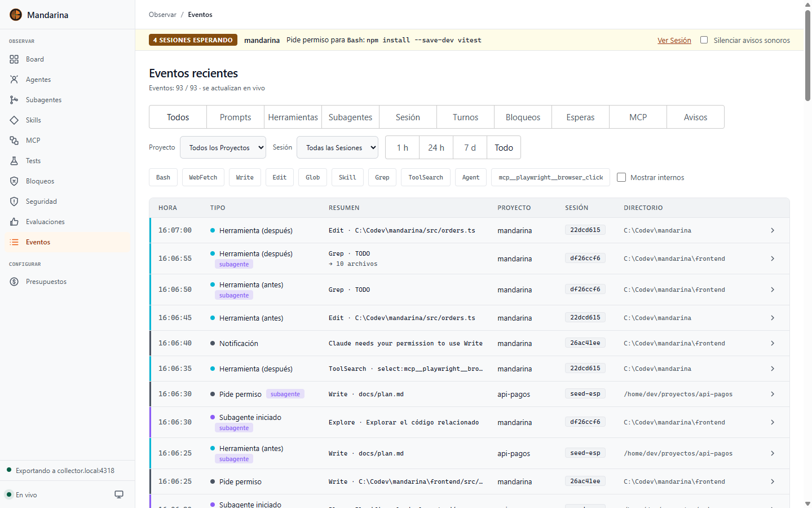812x508 pixels.
Task: Open the Agentes sidebar icon
Action: [x=14, y=80]
